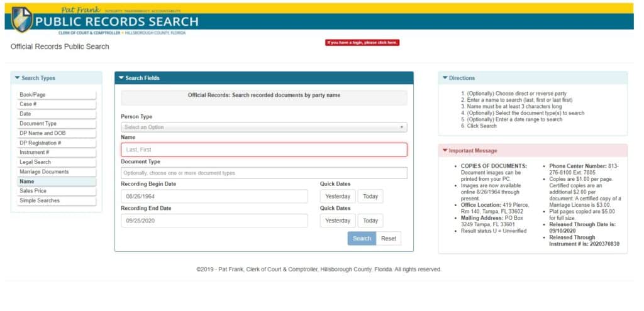
Task: Select Simple Searches option
Action: 57,200
